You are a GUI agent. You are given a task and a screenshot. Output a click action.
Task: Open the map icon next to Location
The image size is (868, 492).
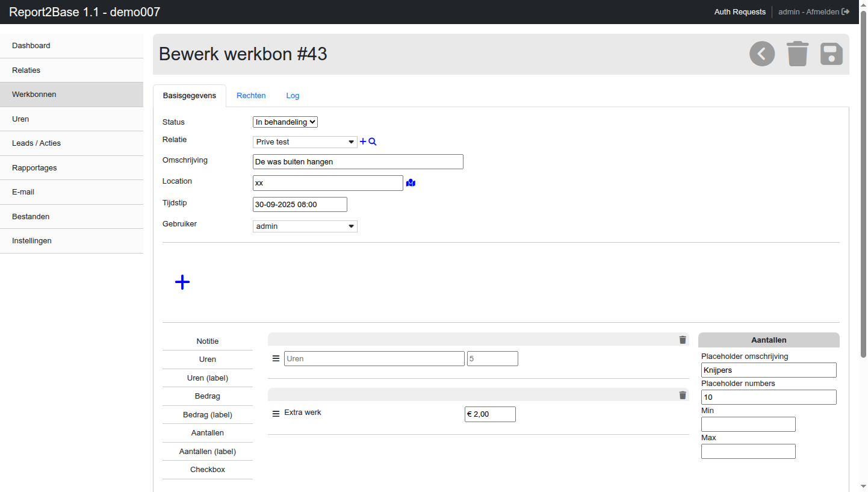click(411, 183)
